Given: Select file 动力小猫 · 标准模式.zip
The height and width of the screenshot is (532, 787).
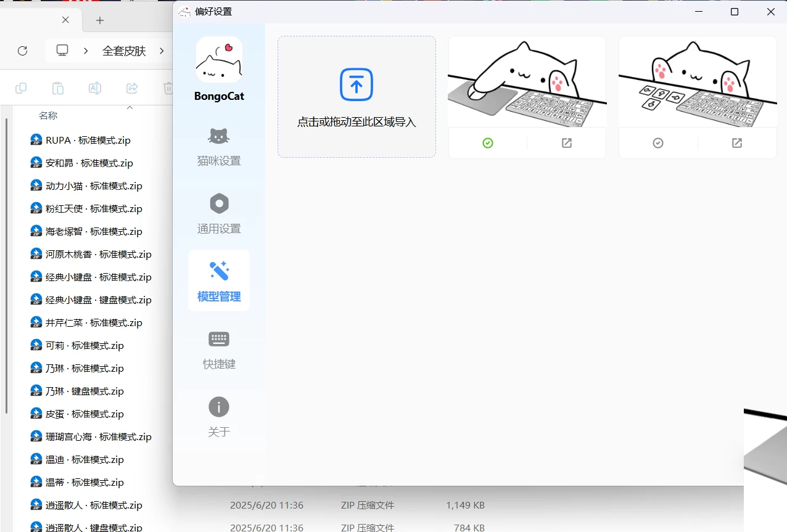Looking at the screenshot, I should 94,186.
